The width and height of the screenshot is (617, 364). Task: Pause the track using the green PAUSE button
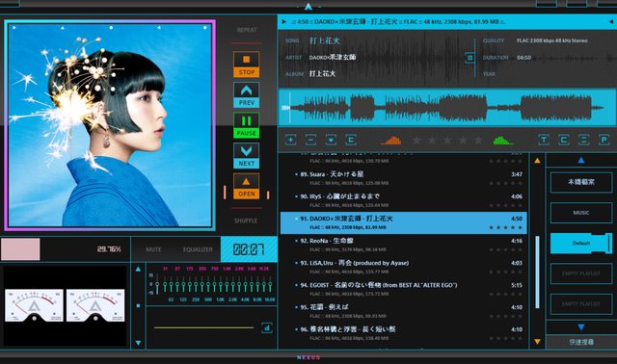[x=247, y=125]
